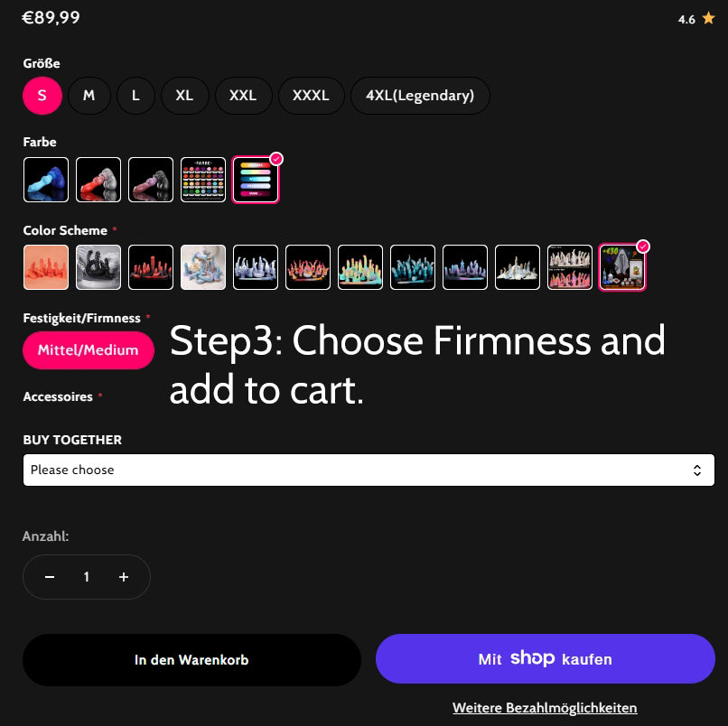Image resolution: width=728 pixels, height=726 pixels.
Task: Decrease quantity with the minus button
Action: click(50, 577)
